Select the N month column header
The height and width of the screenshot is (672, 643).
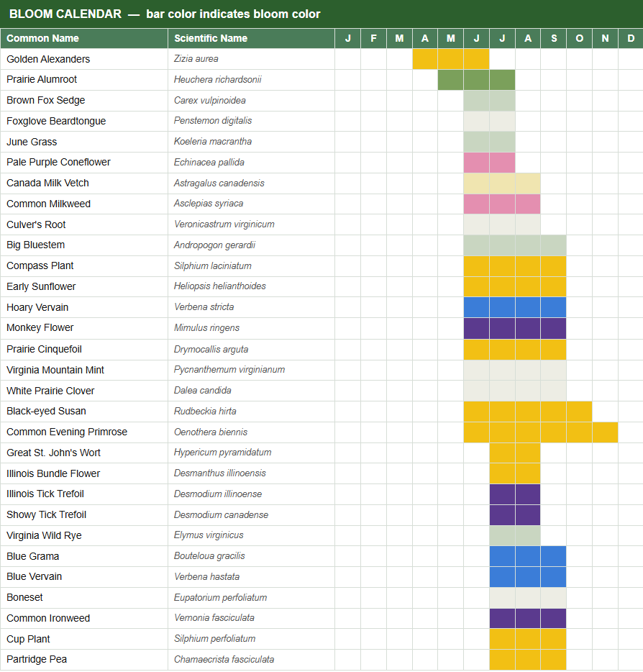(x=606, y=39)
